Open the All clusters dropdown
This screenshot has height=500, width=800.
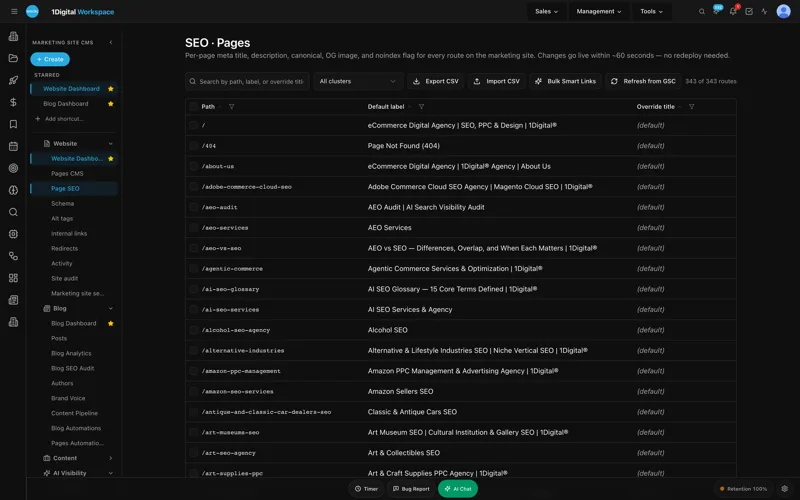358,81
